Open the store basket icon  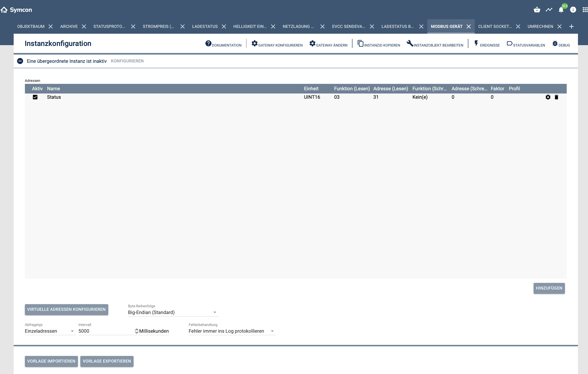(537, 10)
